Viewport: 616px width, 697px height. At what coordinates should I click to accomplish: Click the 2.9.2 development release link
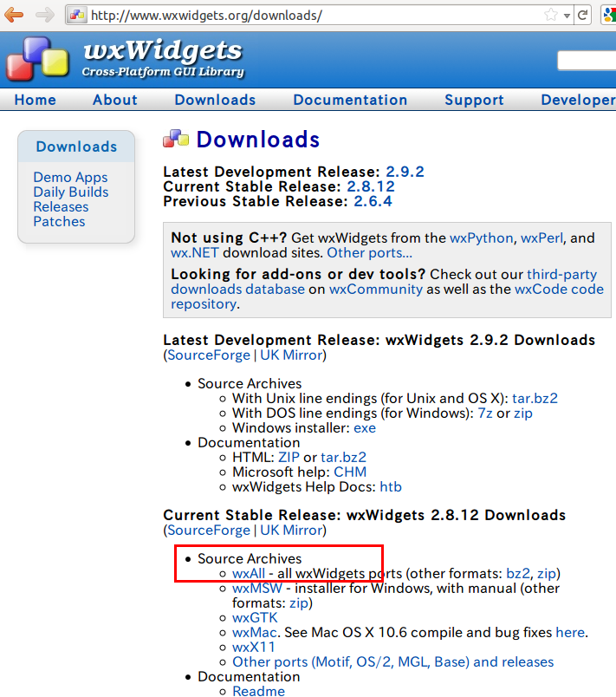(405, 171)
